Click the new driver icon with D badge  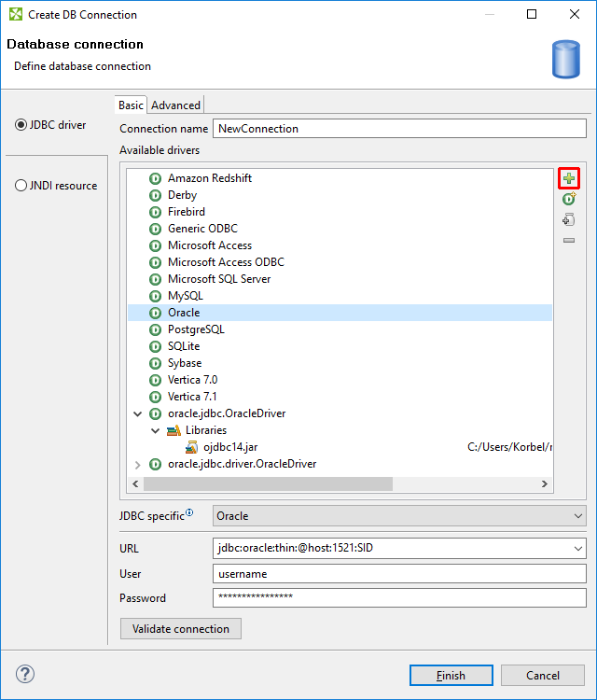tap(569, 199)
